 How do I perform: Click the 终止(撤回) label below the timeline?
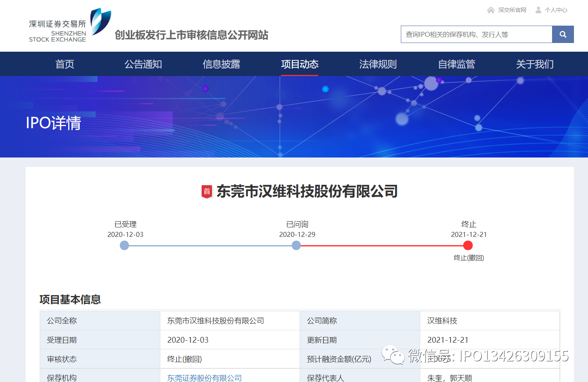pyautogui.click(x=469, y=258)
